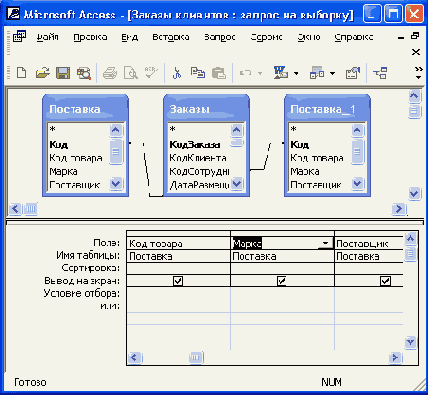This screenshot has height=395, width=428.
Task: Open the view mode dropdown arrow in toolbar
Action: pos(296,73)
